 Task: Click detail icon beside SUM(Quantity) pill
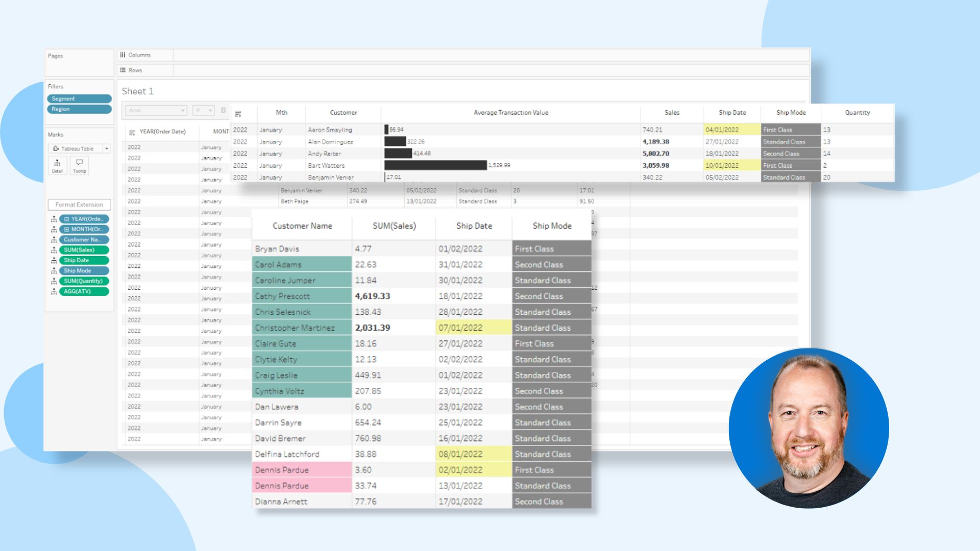(x=54, y=281)
